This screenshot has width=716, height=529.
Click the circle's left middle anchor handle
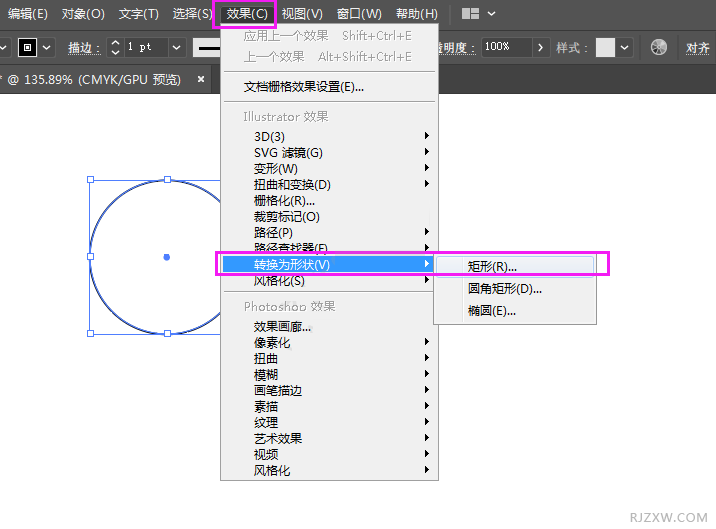[90, 257]
